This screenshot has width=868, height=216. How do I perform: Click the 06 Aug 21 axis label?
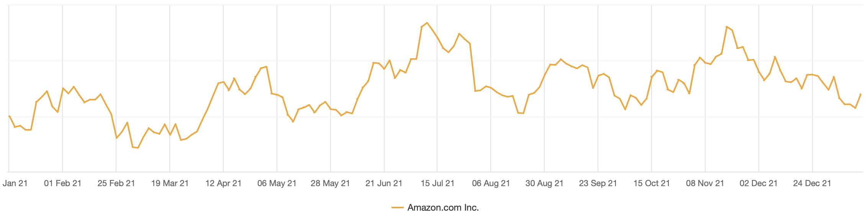tap(491, 183)
